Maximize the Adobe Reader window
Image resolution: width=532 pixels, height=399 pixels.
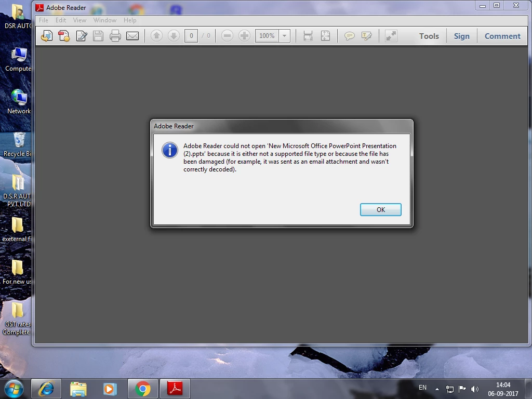497,5
